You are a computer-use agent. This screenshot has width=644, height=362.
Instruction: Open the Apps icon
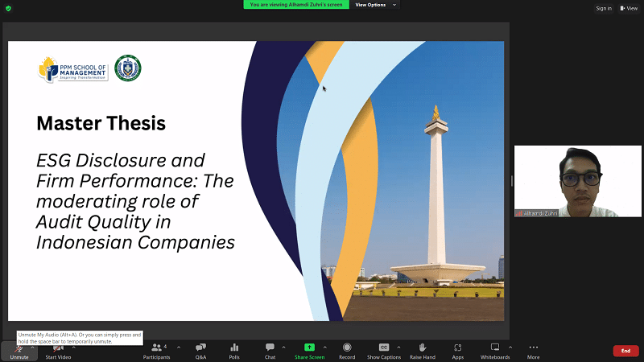coord(457,351)
